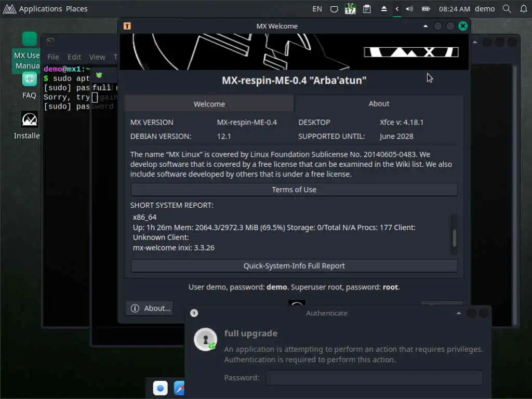Viewport: 532px width, 399px height.
Task: Click the demo user name in panel
Action: 485,9
